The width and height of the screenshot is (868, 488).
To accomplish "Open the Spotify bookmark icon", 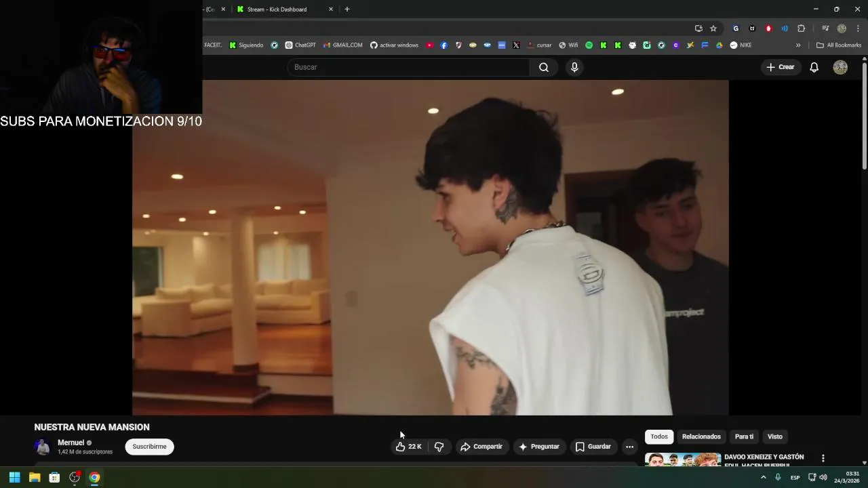I will tap(589, 45).
